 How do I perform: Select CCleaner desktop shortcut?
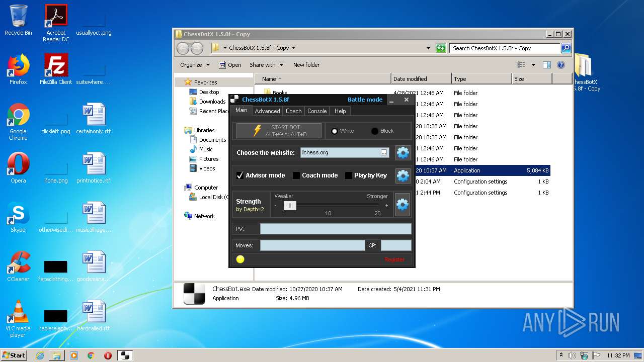(x=18, y=266)
